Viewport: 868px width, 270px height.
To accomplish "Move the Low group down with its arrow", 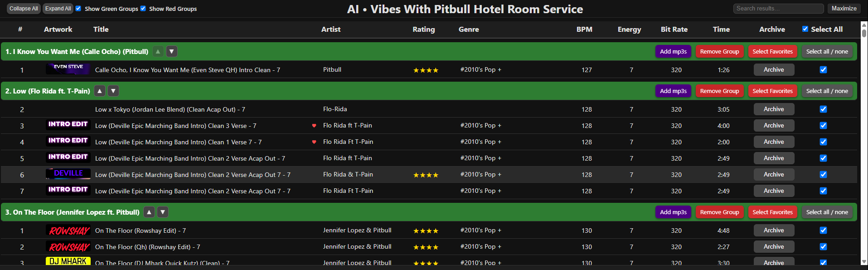I will [113, 91].
